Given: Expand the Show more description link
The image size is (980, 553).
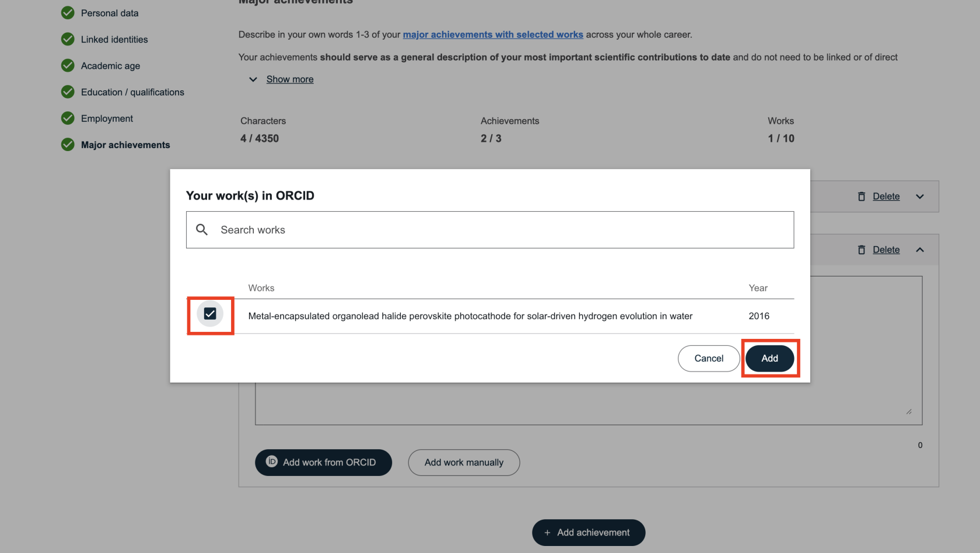Looking at the screenshot, I should pyautogui.click(x=290, y=79).
